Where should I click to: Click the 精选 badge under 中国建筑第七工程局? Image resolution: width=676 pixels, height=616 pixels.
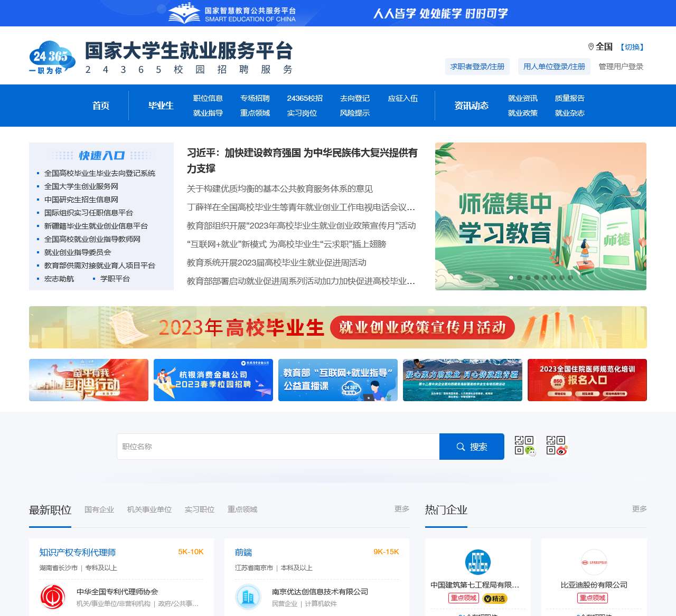tap(495, 599)
